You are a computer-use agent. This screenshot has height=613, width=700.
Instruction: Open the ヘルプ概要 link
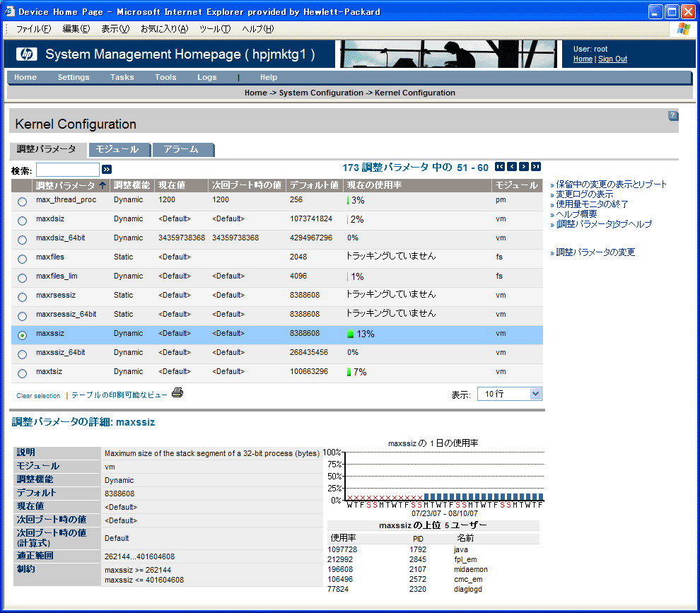[576, 214]
